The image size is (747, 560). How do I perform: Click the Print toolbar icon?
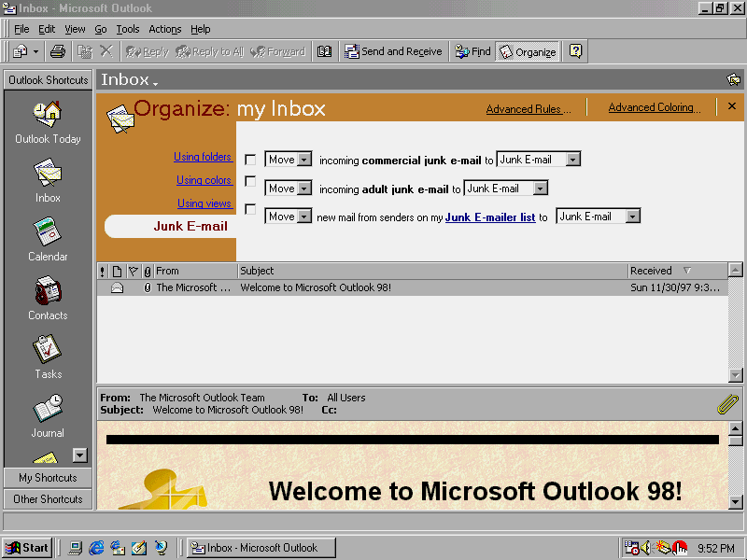tap(58, 52)
